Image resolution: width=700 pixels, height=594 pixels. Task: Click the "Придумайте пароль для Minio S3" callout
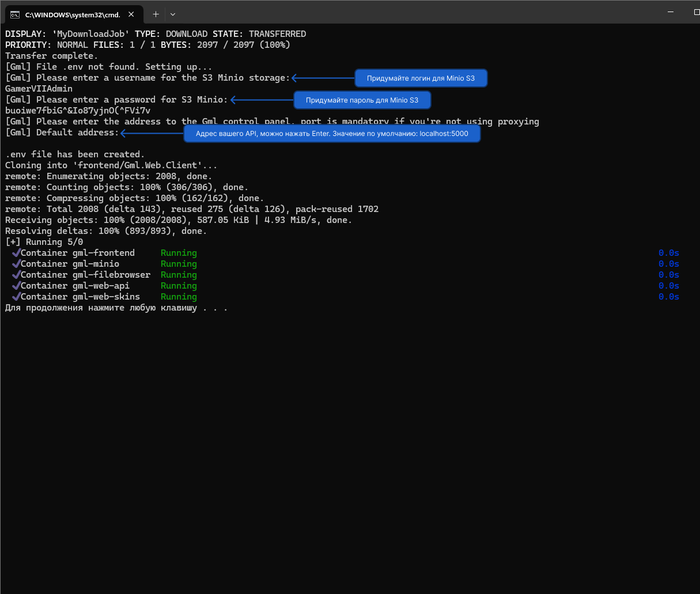point(362,100)
